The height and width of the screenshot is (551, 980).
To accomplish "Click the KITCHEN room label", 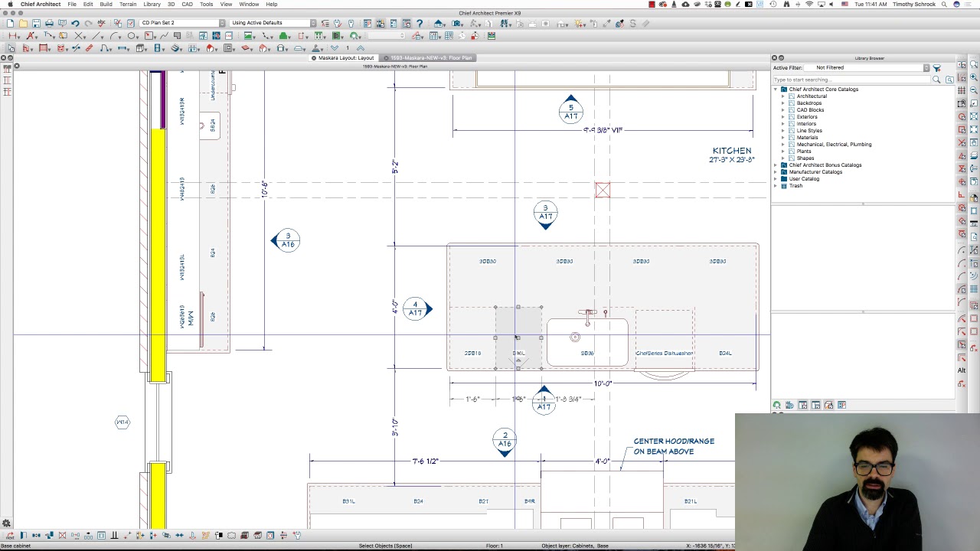I will tap(732, 151).
